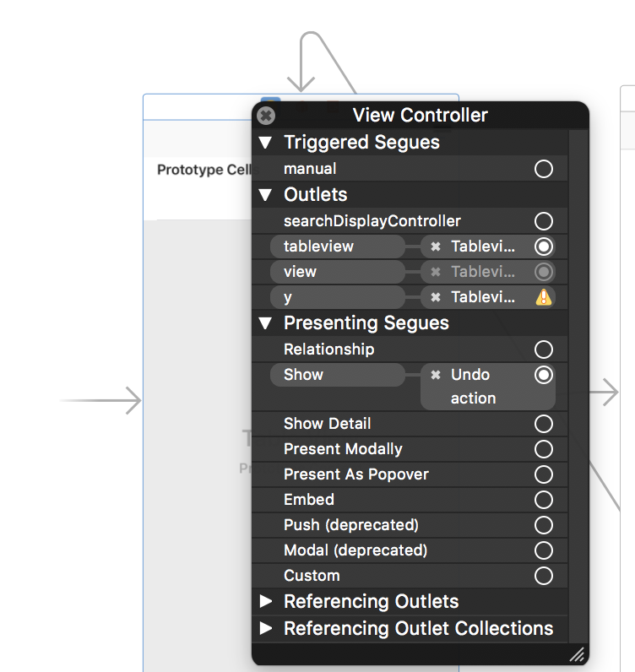Viewport: 635px width, 672px height.
Task: Click the popup's vertical scrollbar track
Action: (578, 386)
